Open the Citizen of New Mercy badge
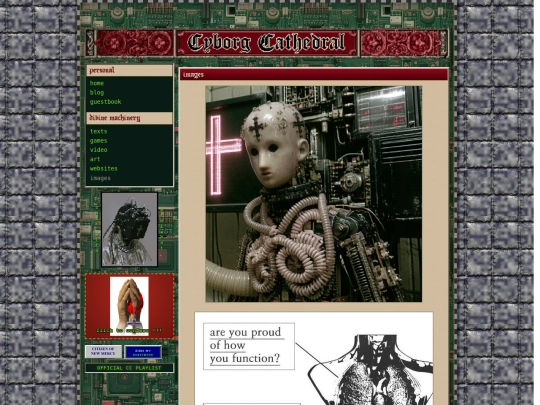The width and height of the screenshot is (540, 405). 103,352
